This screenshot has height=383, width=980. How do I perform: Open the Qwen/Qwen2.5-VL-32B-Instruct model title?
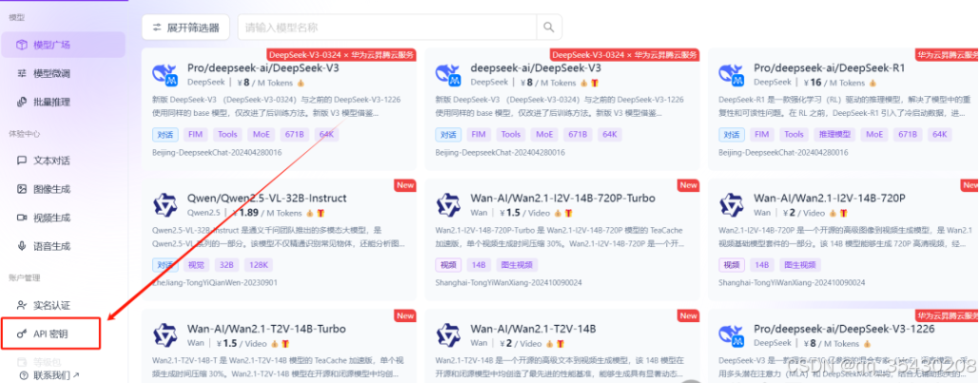coord(266,198)
